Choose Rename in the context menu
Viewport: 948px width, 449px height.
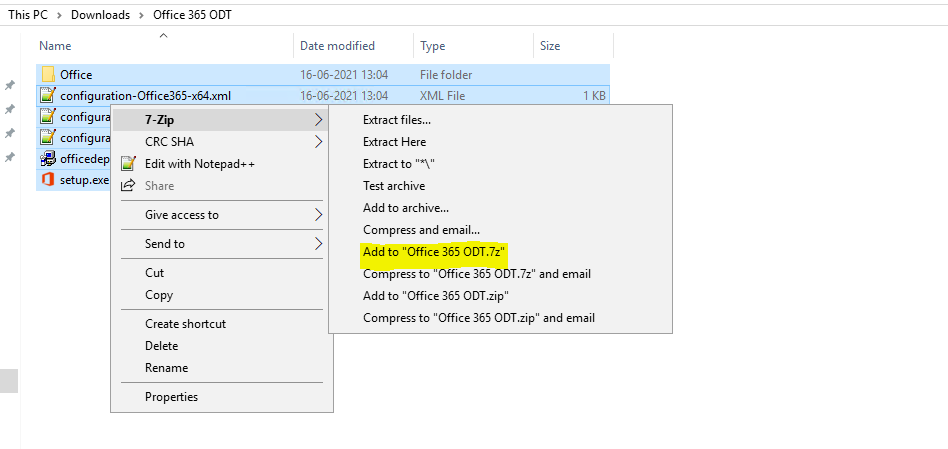(166, 368)
